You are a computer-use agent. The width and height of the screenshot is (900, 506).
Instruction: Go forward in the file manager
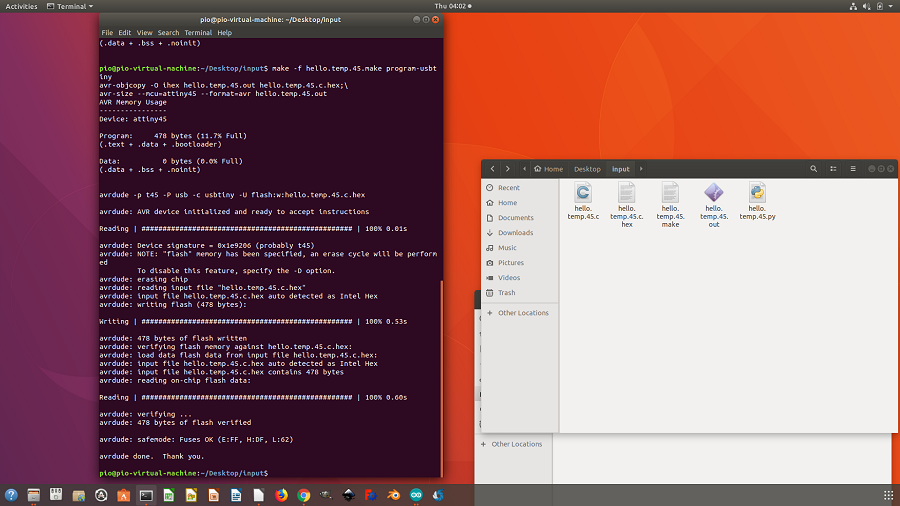tap(507, 169)
